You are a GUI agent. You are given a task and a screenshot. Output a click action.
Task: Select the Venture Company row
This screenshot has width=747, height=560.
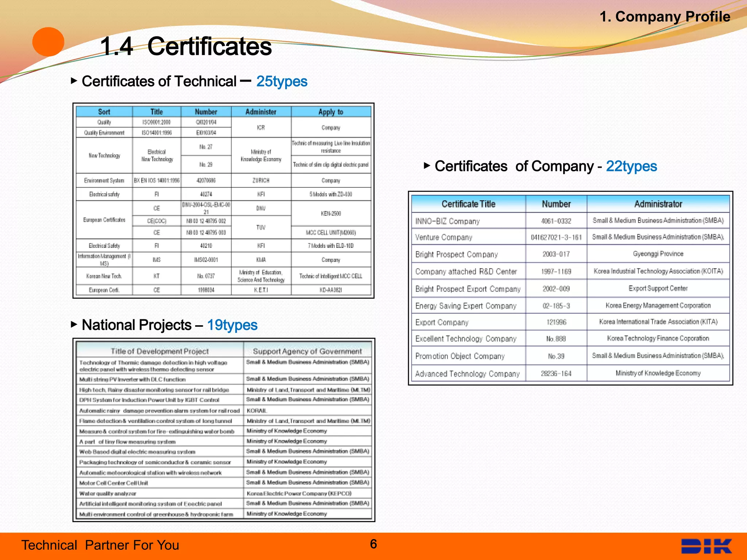444,237
